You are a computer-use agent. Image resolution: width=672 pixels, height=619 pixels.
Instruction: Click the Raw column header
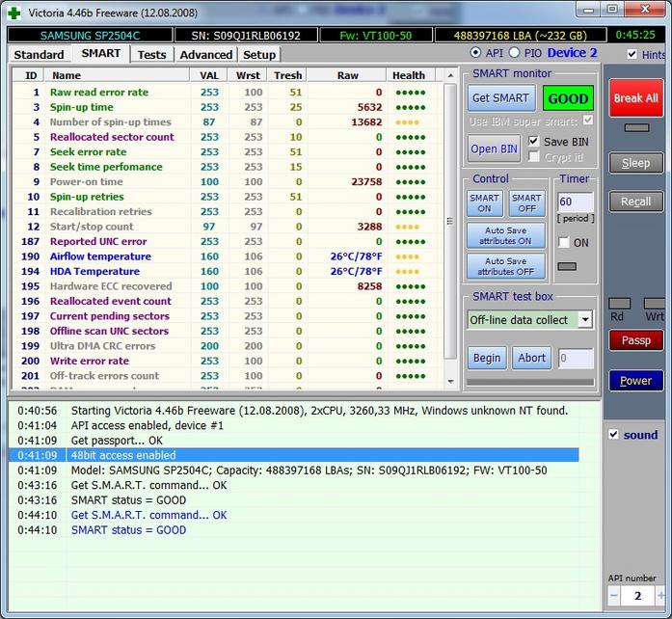point(347,75)
